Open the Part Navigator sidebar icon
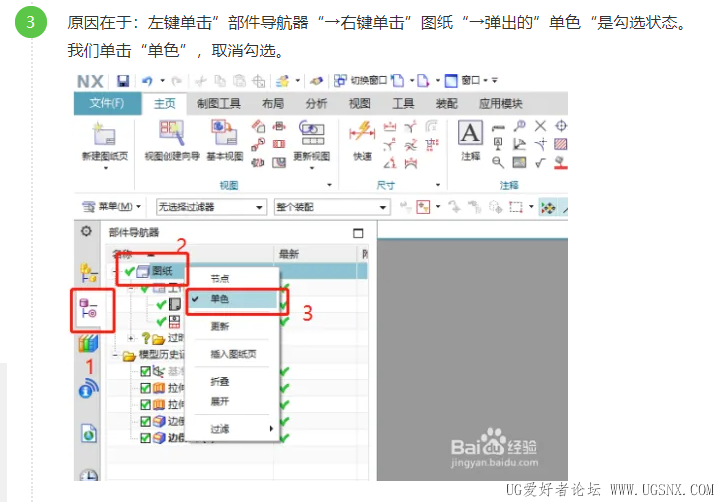Viewport: 719px width, 502px height. [x=88, y=308]
